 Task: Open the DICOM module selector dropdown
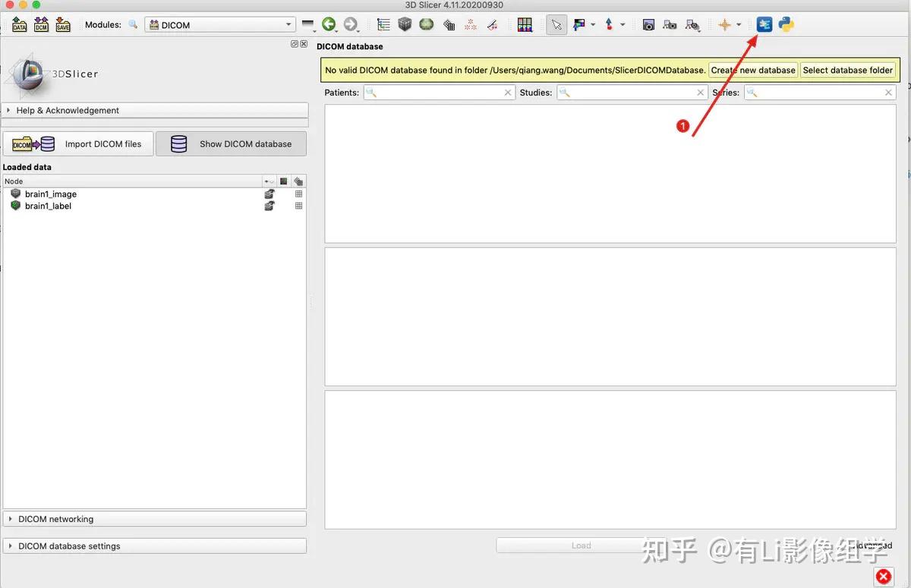pos(219,24)
